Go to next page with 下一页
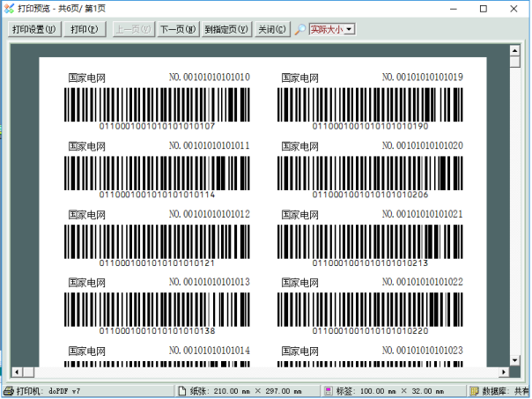 (x=178, y=30)
